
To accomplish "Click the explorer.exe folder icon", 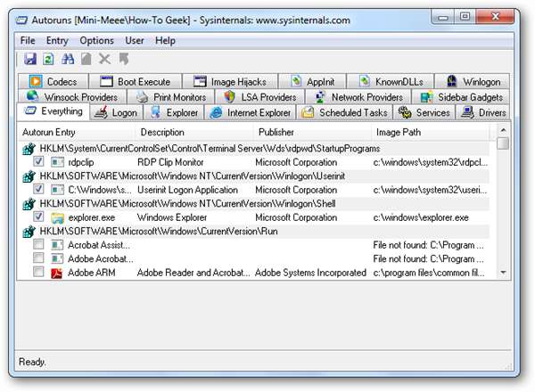I will coord(57,217).
